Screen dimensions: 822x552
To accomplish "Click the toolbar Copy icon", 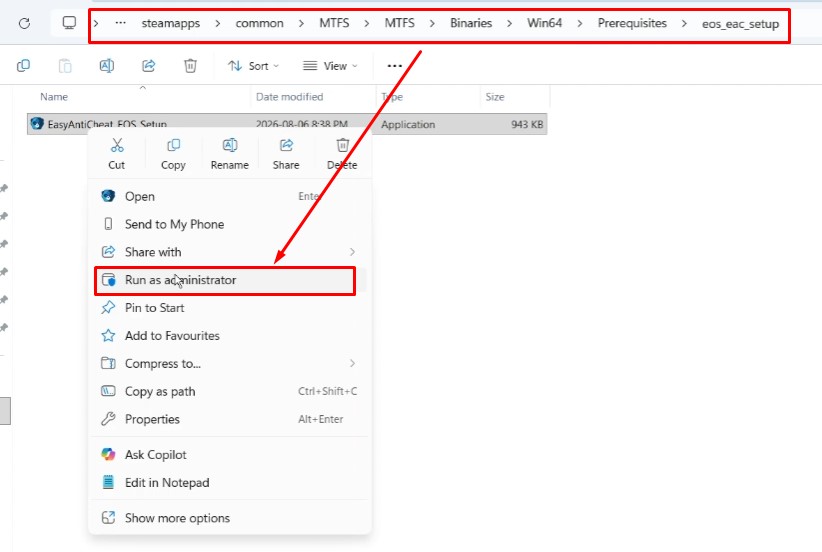I will coord(24,66).
